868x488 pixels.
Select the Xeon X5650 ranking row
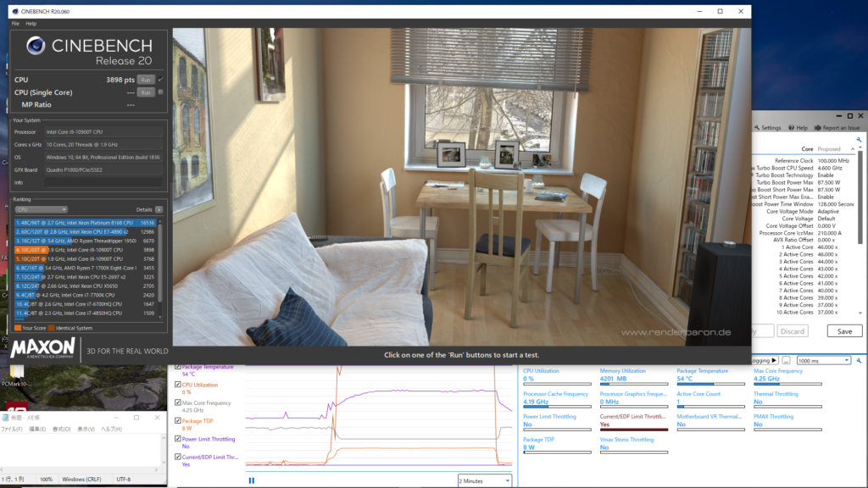tap(86, 286)
